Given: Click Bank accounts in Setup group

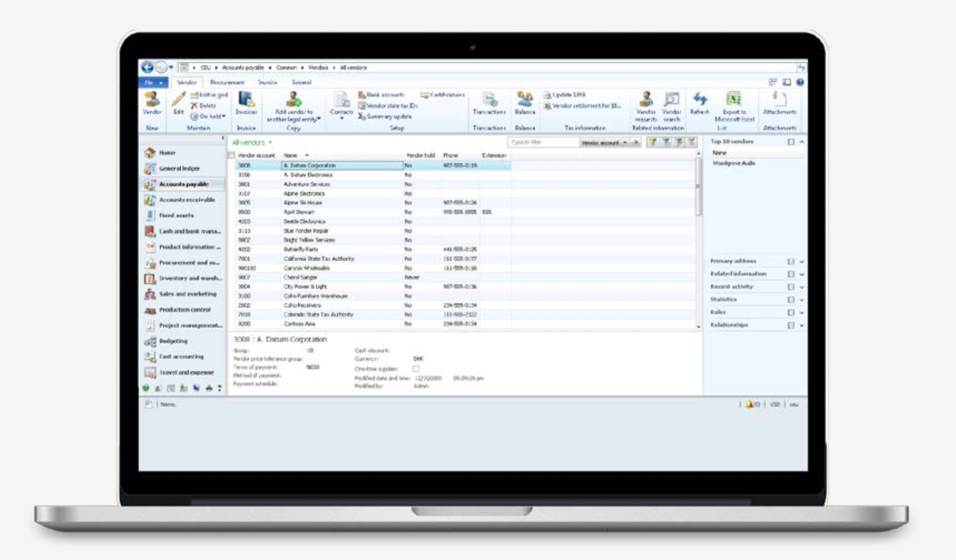Looking at the screenshot, I should (381, 95).
